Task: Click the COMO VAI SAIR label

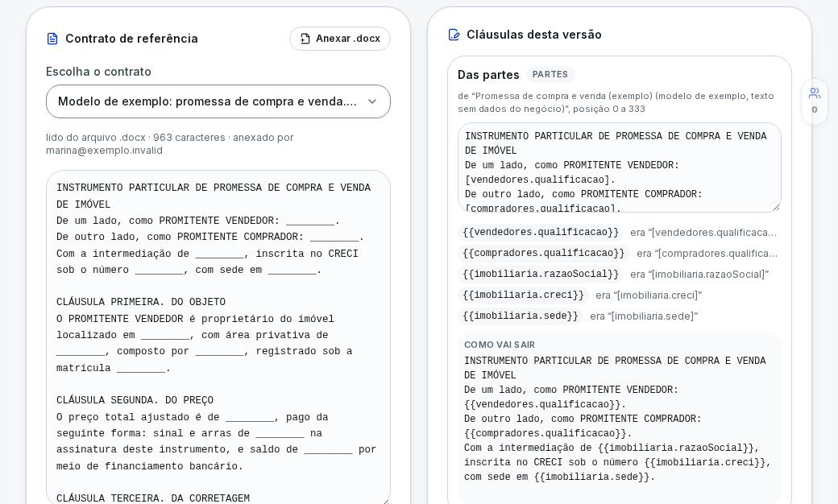Action: click(x=499, y=345)
